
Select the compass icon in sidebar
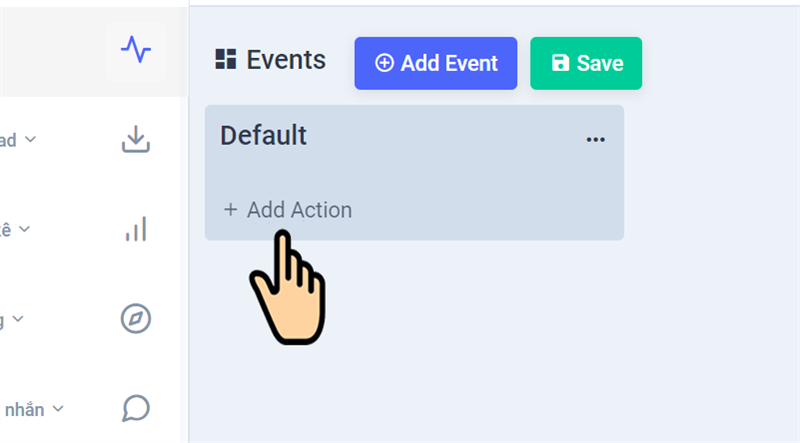click(136, 319)
